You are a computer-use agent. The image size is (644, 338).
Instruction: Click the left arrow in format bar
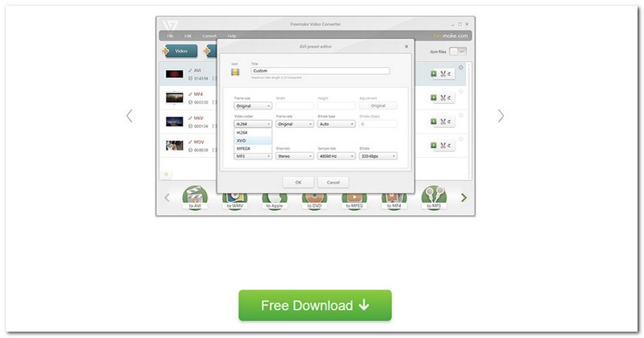coord(167,198)
